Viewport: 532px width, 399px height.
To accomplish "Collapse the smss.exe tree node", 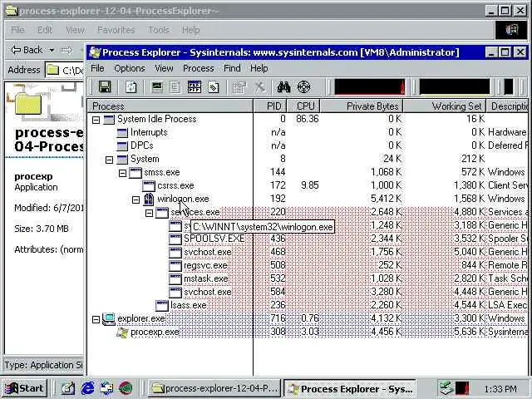I will (122, 173).
